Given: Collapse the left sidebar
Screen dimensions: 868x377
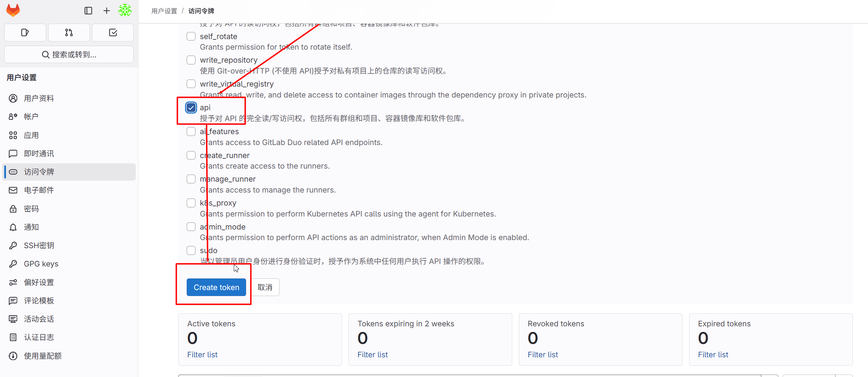Looking at the screenshot, I should [88, 11].
